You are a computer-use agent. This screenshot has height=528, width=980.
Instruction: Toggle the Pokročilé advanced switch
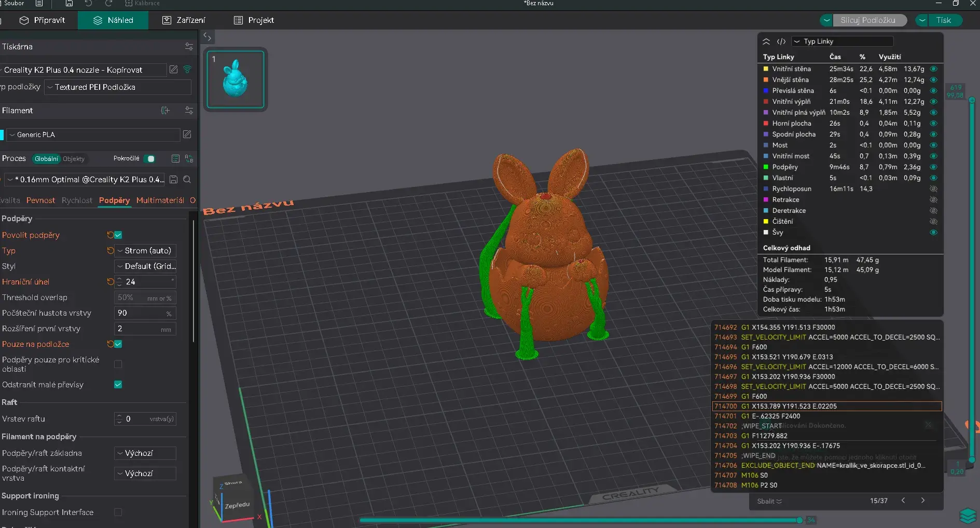[149, 159]
